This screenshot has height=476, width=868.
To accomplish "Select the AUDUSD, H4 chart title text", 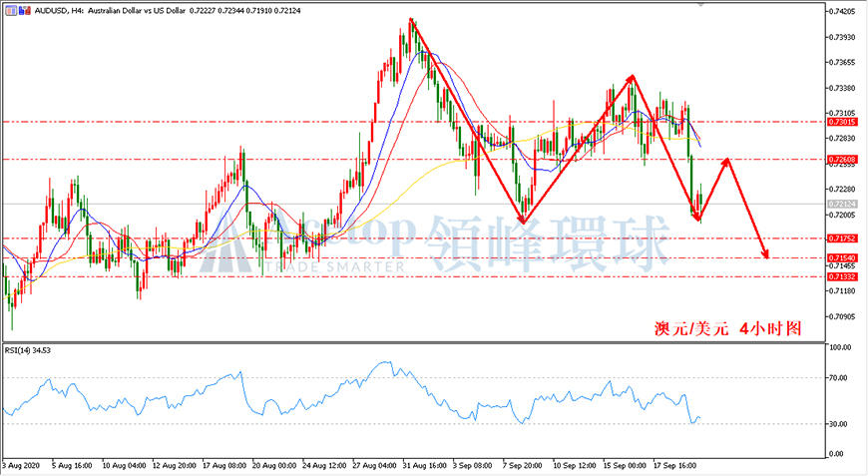I will (x=59, y=11).
